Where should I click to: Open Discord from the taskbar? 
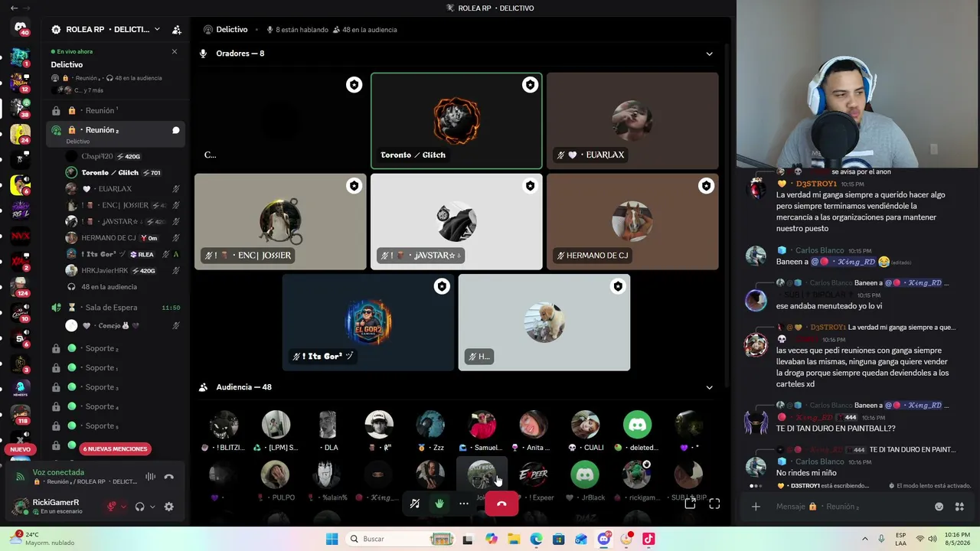pyautogui.click(x=604, y=539)
